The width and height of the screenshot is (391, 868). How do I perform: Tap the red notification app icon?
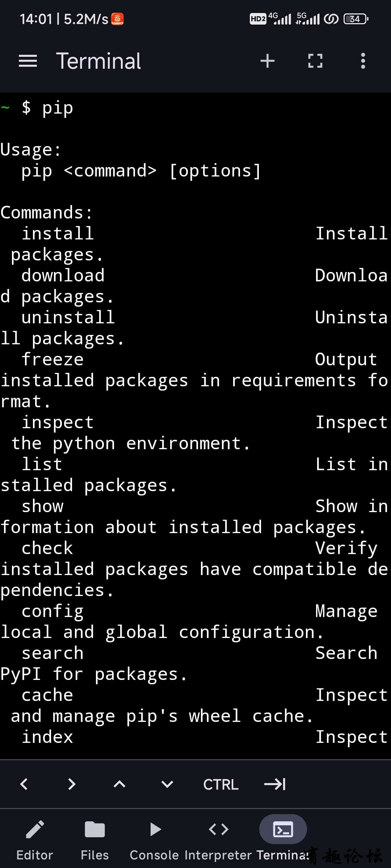[x=117, y=19]
